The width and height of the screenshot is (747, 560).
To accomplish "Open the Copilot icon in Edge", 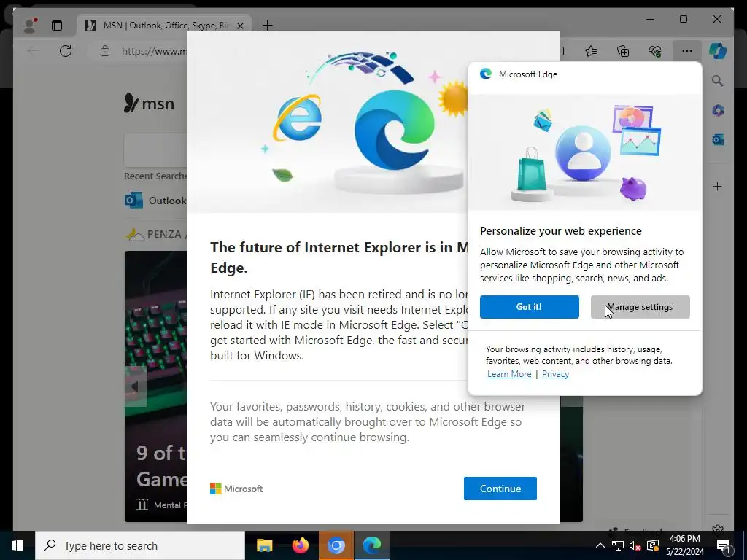I will point(718,51).
